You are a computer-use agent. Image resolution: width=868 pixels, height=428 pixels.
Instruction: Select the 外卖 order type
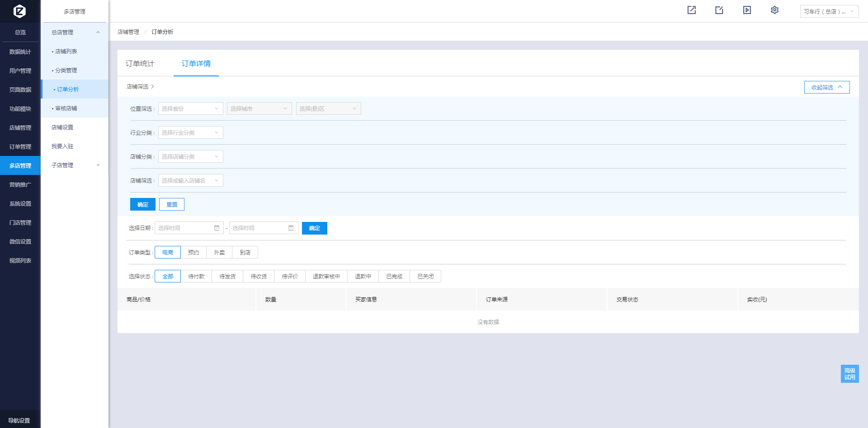click(219, 253)
